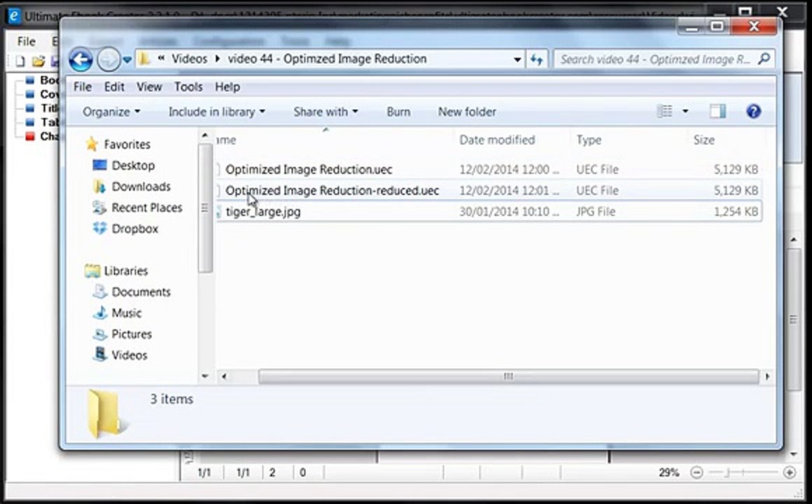Open File menu in Ultimate Ebook Creator window
The width and height of the screenshot is (812, 504).
point(27,41)
